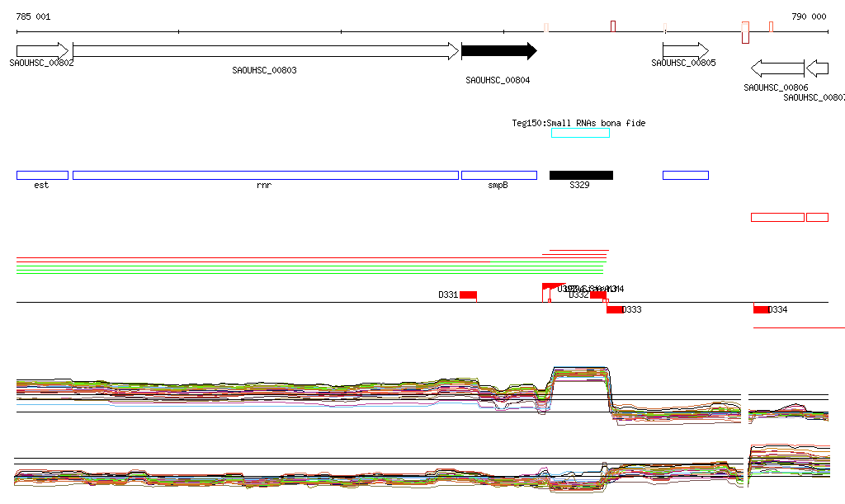Click the blue est segment box
The height and width of the screenshot is (504, 845).
[x=42, y=175]
